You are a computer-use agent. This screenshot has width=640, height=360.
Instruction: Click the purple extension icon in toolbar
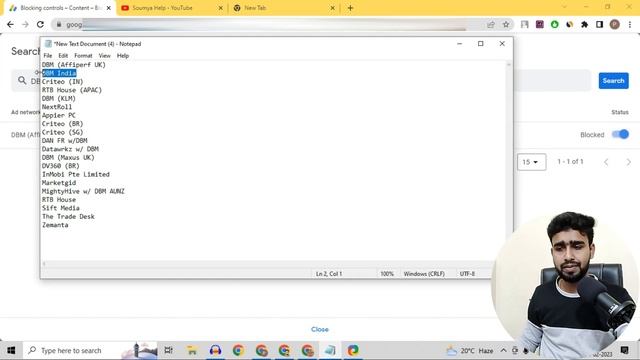pyautogui.click(x=540, y=24)
